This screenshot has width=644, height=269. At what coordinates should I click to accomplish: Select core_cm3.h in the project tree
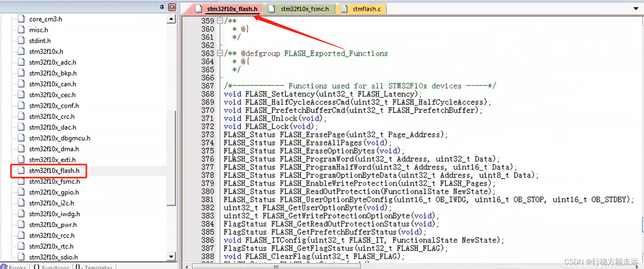(45, 19)
